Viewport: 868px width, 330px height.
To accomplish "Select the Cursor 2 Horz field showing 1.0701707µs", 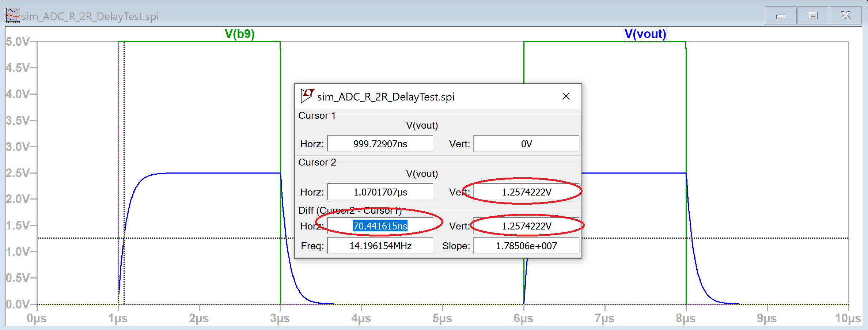I will click(x=380, y=192).
